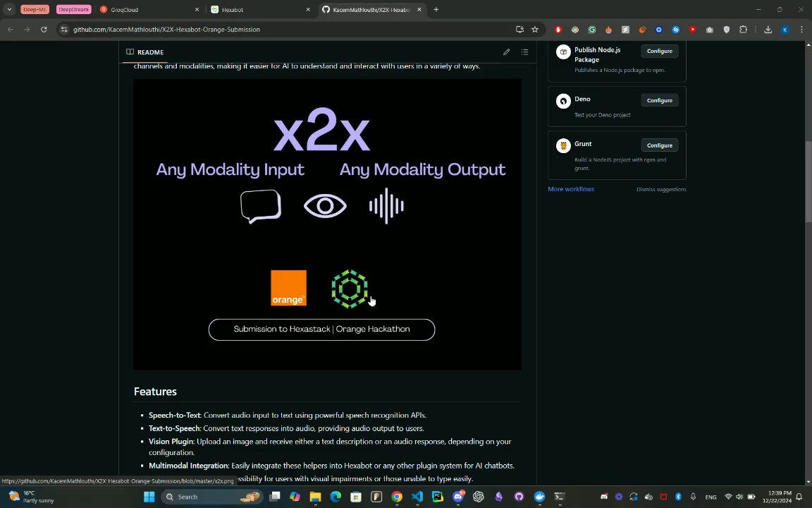Screen dimensions: 812x508
Task: Focus the URL address bar
Action: tap(290, 30)
